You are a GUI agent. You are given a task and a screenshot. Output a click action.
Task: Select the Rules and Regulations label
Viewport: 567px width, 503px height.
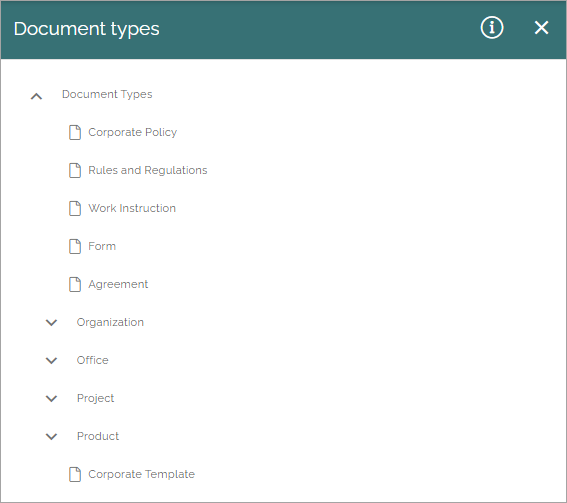click(148, 170)
